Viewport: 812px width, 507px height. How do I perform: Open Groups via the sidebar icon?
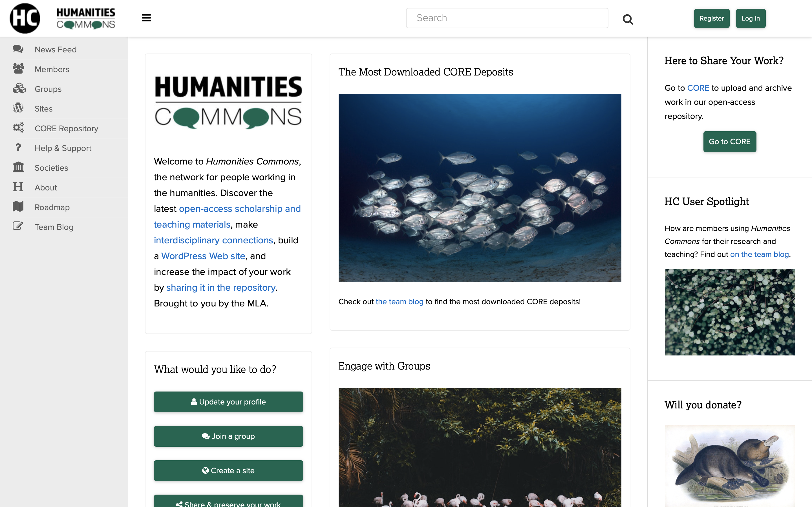[19, 88]
